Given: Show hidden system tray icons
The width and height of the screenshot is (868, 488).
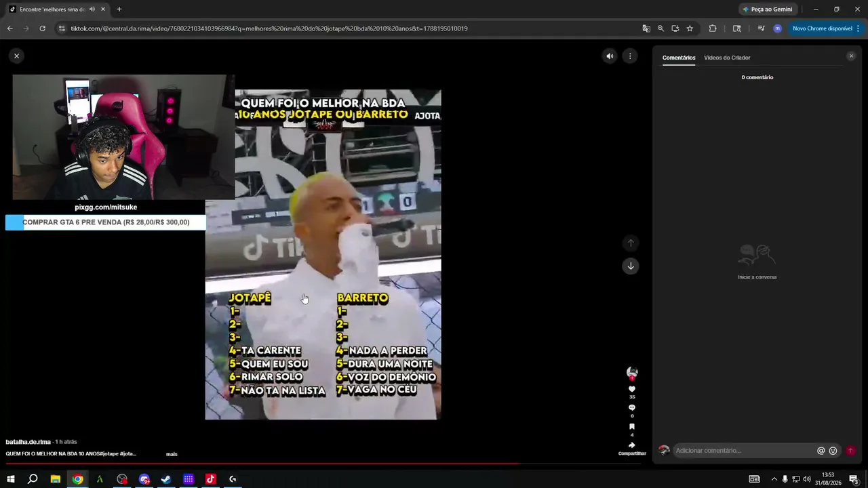Looking at the screenshot, I should coord(774,479).
